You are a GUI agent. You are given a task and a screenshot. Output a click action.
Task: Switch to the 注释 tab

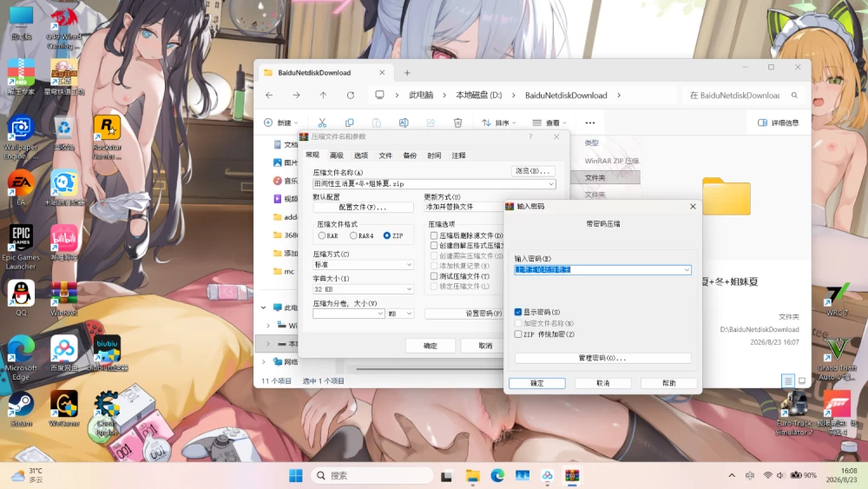pyautogui.click(x=458, y=155)
